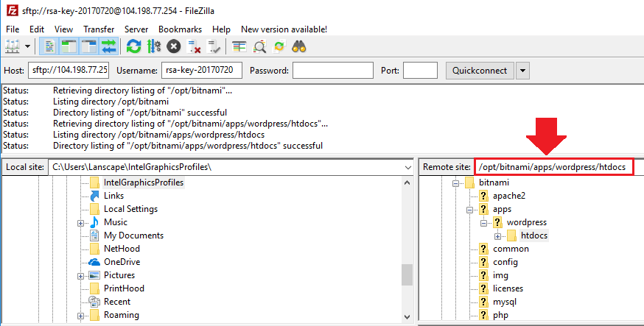Select the php remote folder
Viewport: 644px width, 326px height.
coord(500,315)
